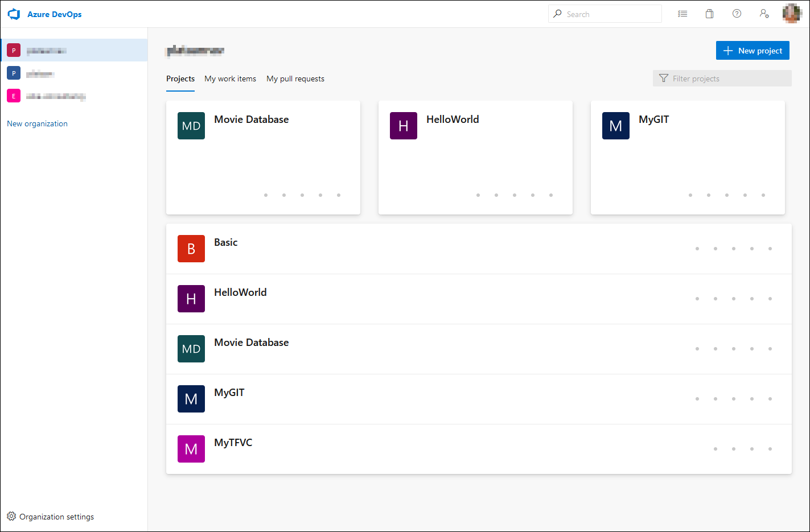This screenshot has height=532, width=810.
Task: Click the New organization link
Action: pos(37,123)
